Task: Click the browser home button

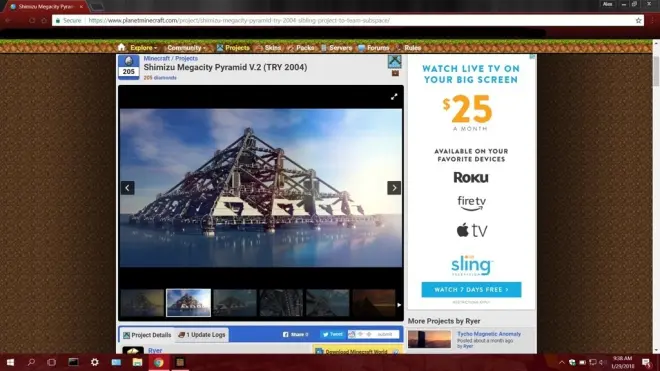Action: (44, 20)
